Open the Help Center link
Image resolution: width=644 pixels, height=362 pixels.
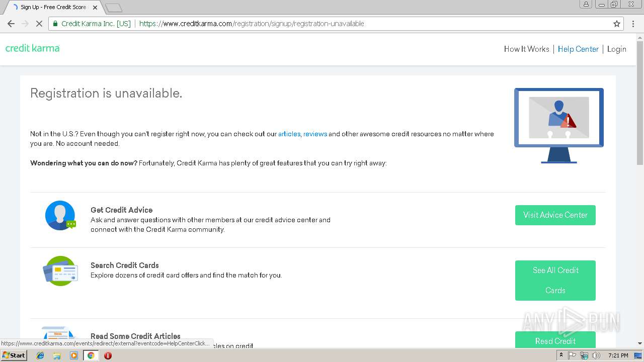578,49
